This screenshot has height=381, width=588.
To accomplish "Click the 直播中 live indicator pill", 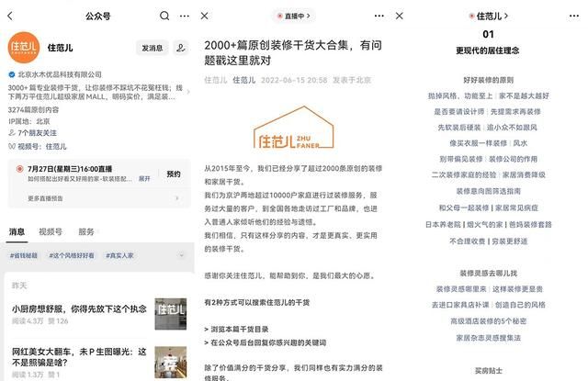I will (x=294, y=17).
